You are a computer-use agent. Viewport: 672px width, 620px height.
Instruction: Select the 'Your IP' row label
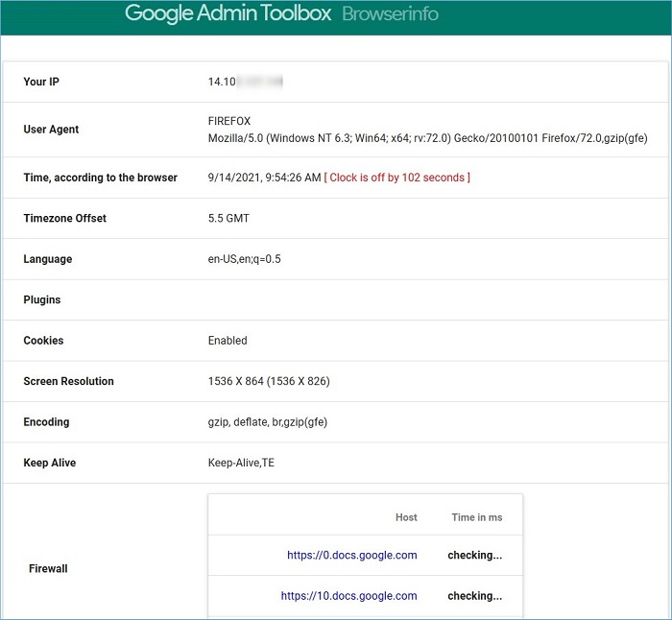click(41, 82)
